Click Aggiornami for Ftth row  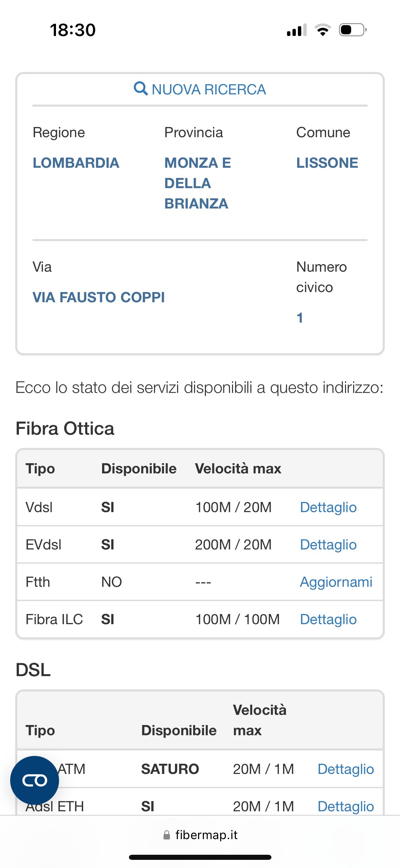(336, 582)
